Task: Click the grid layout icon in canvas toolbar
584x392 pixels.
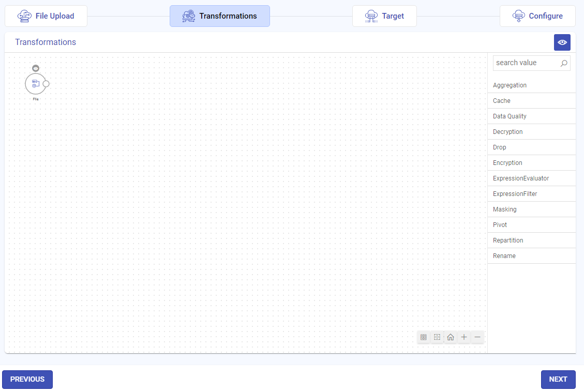Action: pyautogui.click(x=424, y=337)
